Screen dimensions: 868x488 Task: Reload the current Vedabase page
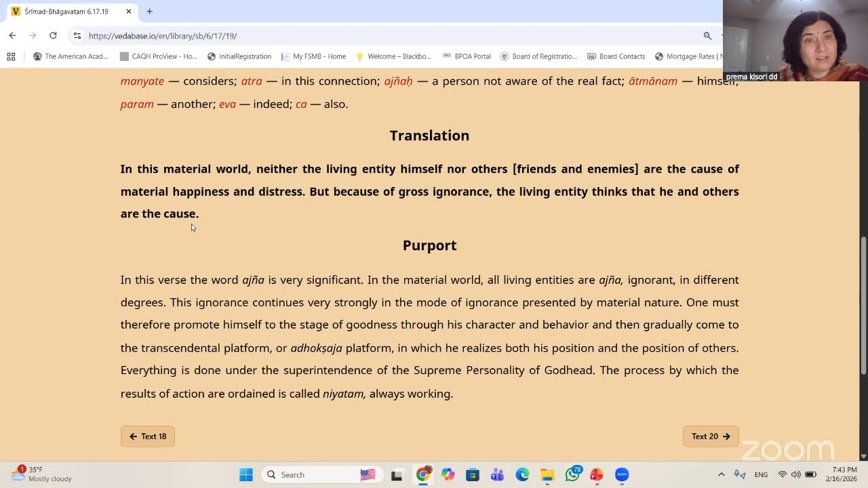pyautogui.click(x=53, y=35)
